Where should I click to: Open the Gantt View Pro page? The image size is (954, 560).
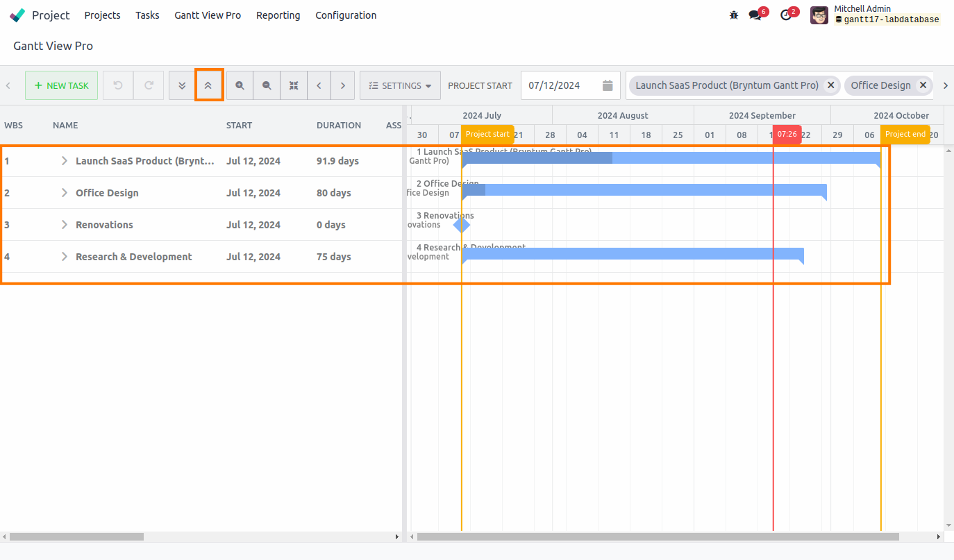208,15
